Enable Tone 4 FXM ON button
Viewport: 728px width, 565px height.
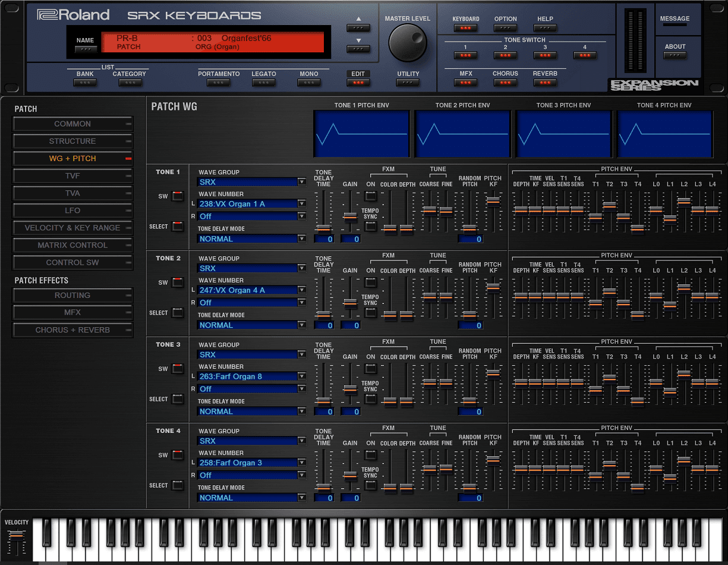(x=371, y=455)
